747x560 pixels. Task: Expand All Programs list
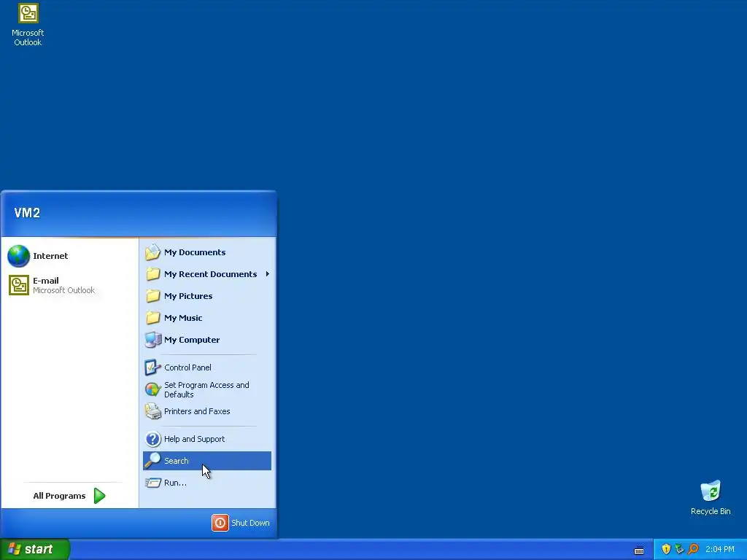click(69, 496)
